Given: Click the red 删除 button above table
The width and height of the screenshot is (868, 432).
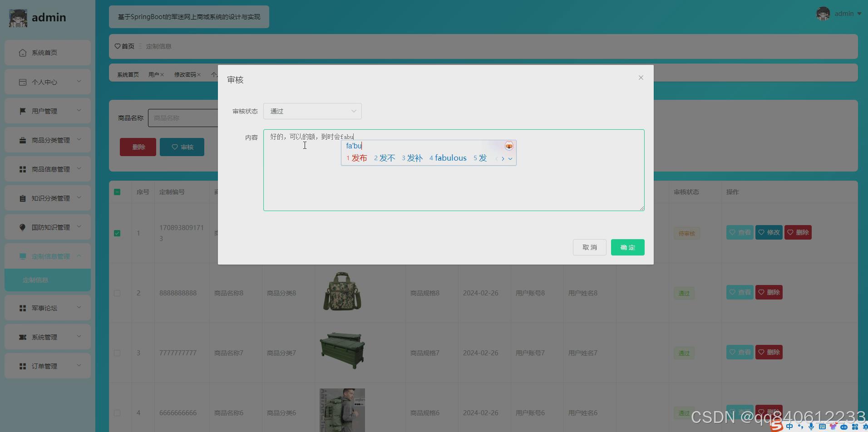Looking at the screenshot, I should [x=138, y=147].
